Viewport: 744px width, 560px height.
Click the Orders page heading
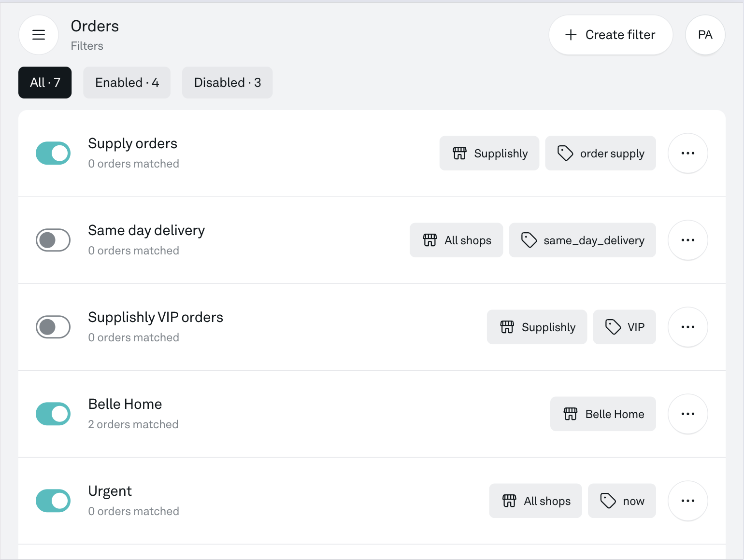(x=95, y=26)
